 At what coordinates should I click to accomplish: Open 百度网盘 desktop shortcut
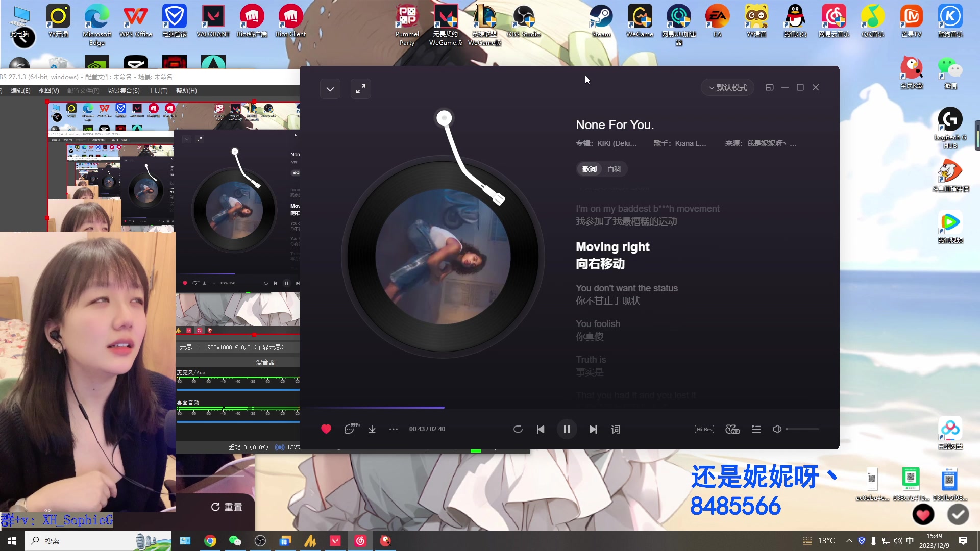[950, 433]
